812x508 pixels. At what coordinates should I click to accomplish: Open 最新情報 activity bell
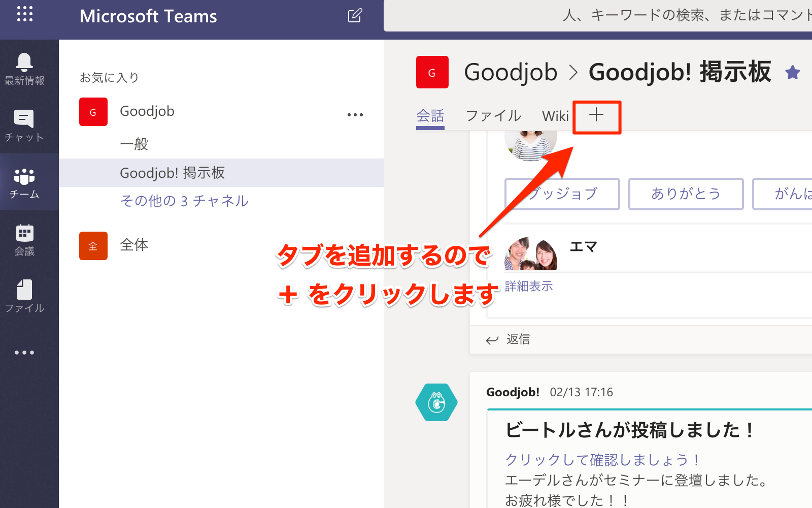[x=24, y=69]
